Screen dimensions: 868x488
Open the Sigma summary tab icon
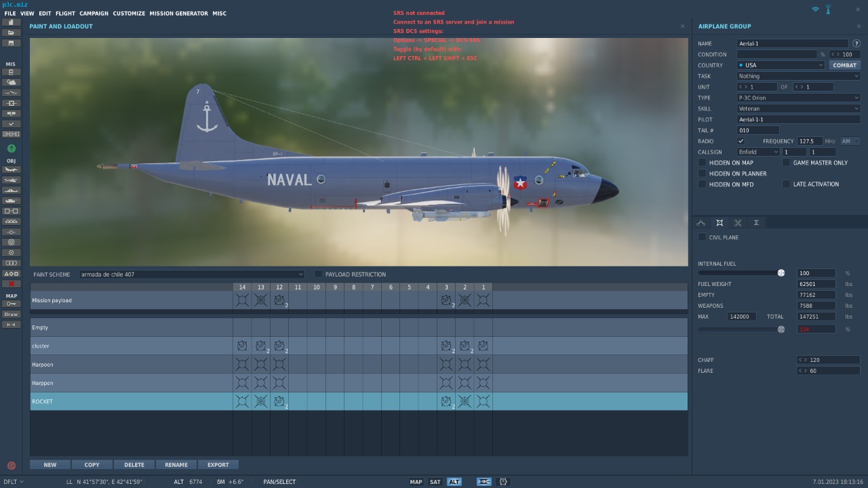(756, 222)
